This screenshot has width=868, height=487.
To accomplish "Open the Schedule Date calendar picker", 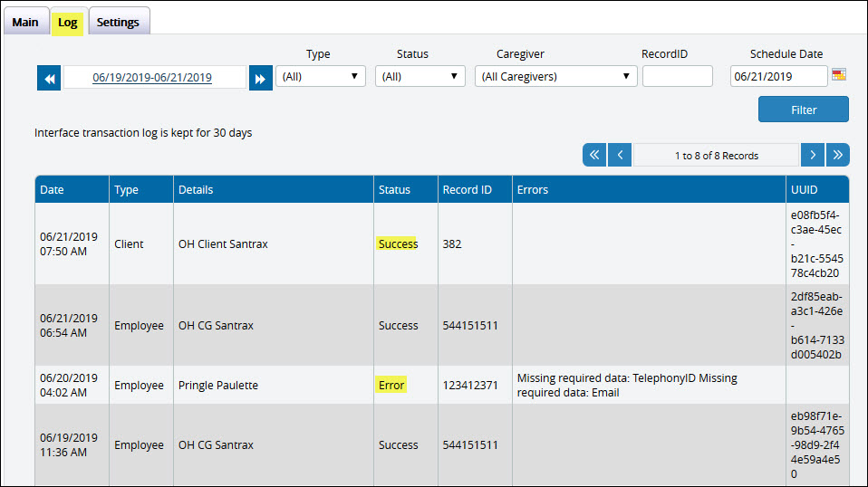I will (839, 74).
